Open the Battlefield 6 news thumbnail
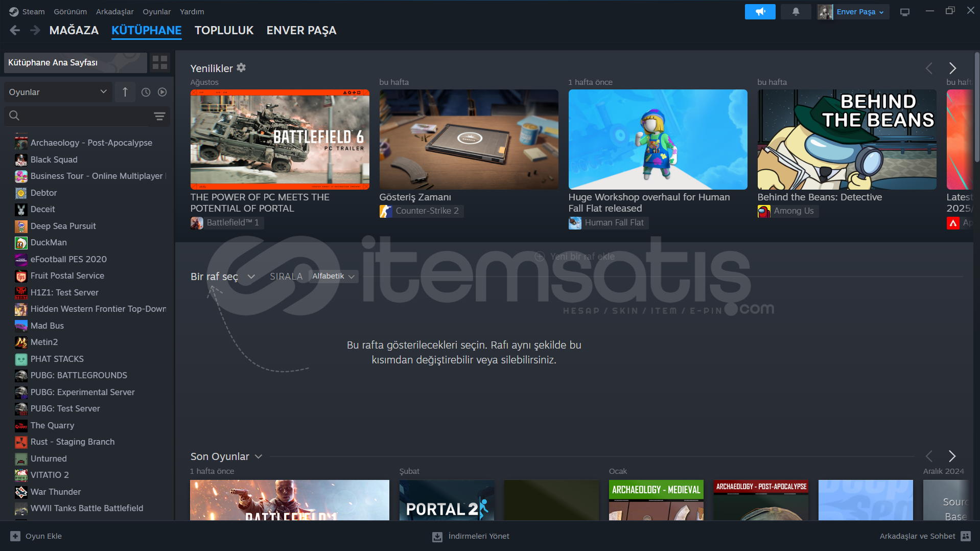 (279, 140)
